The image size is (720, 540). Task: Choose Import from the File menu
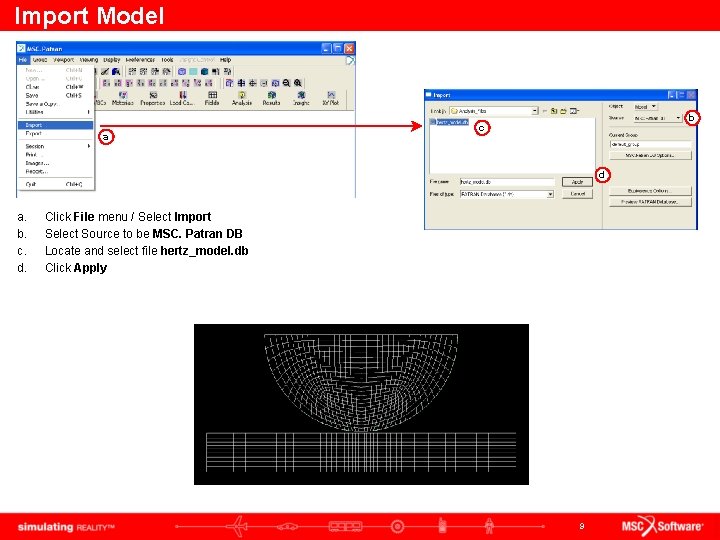pyautogui.click(x=55, y=125)
